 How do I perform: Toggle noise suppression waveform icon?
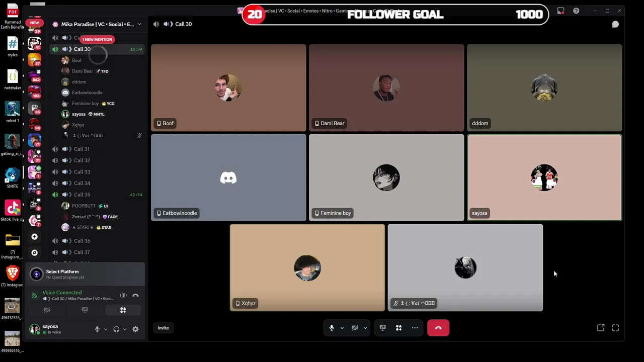[x=123, y=296]
